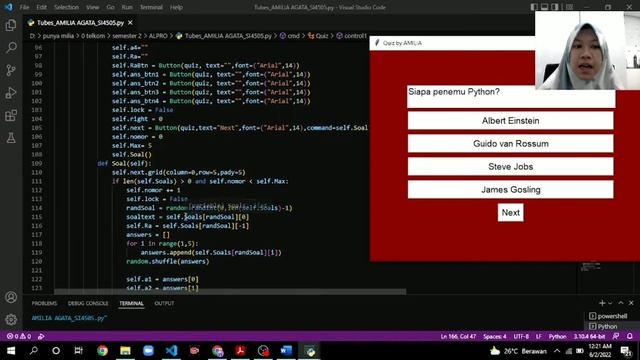Open the Run and Debug view
Screen dimensions: 640x360
click(x=11, y=93)
